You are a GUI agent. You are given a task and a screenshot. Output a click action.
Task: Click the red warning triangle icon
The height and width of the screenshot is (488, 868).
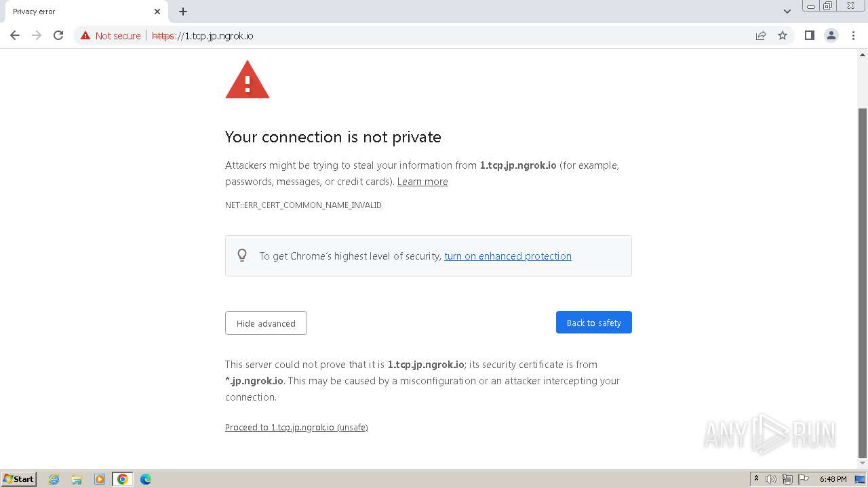click(x=248, y=80)
